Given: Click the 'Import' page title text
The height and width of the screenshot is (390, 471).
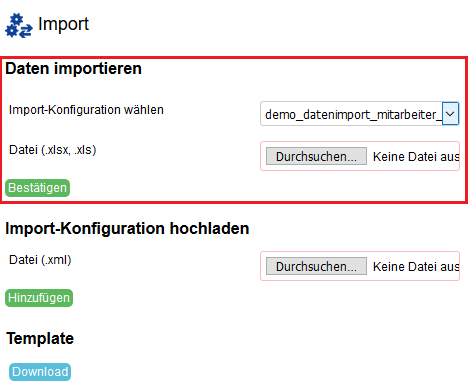Looking at the screenshot, I should pyautogui.click(x=63, y=24).
